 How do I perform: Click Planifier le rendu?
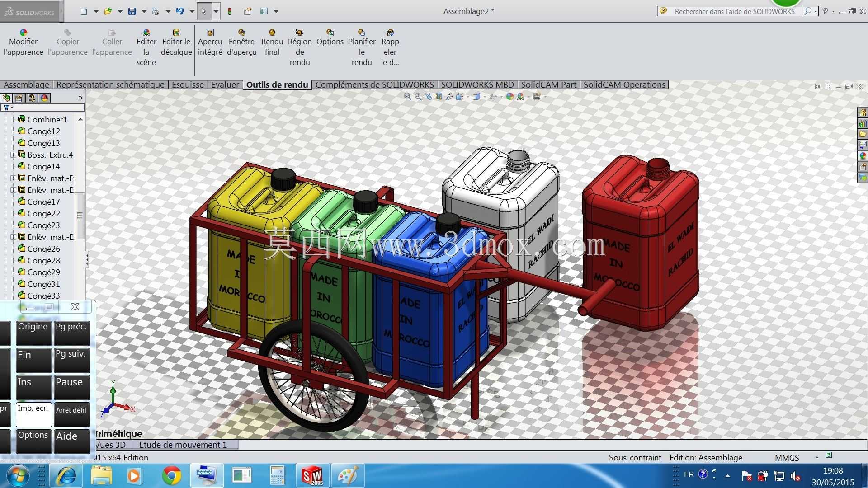362,47
